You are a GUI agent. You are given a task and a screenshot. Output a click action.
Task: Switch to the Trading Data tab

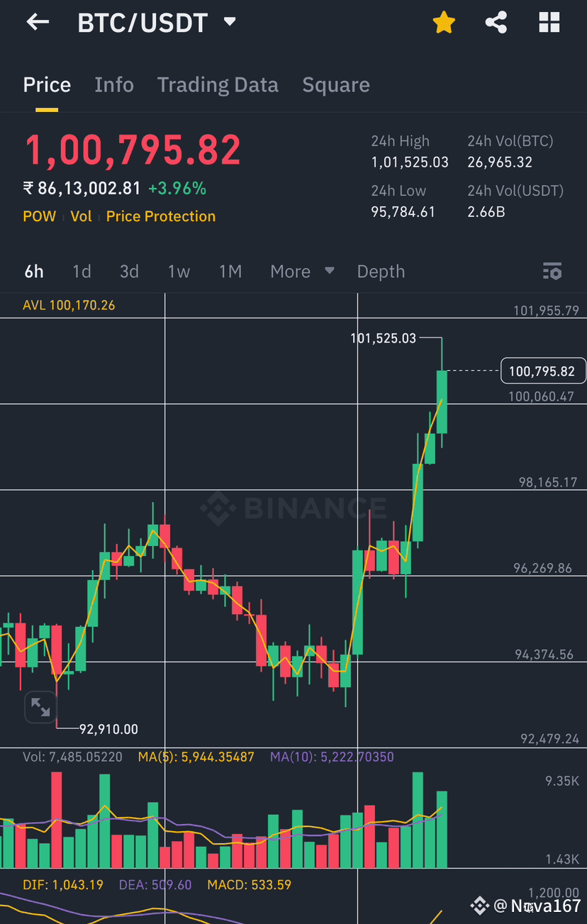[218, 85]
